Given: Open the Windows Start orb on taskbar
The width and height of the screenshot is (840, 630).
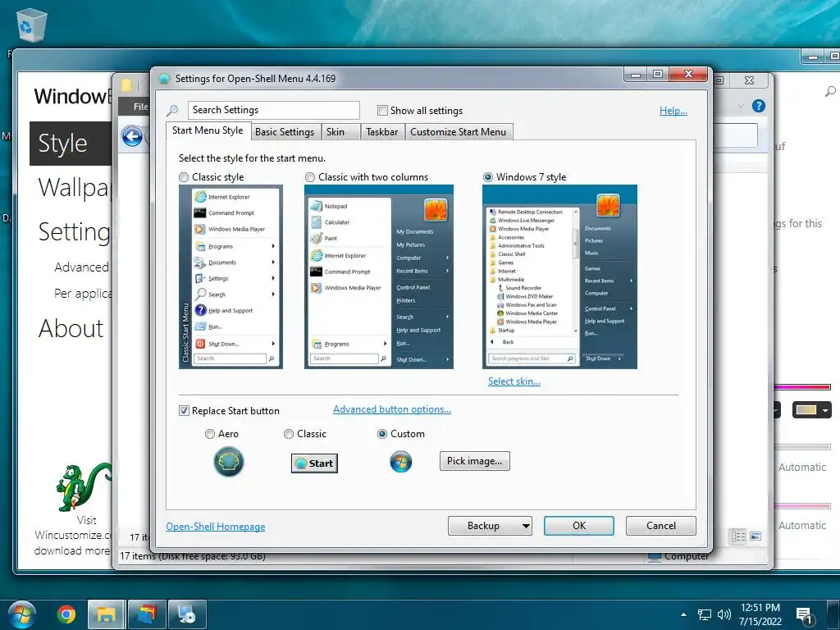Looking at the screenshot, I should pyautogui.click(x=21, y=614).
